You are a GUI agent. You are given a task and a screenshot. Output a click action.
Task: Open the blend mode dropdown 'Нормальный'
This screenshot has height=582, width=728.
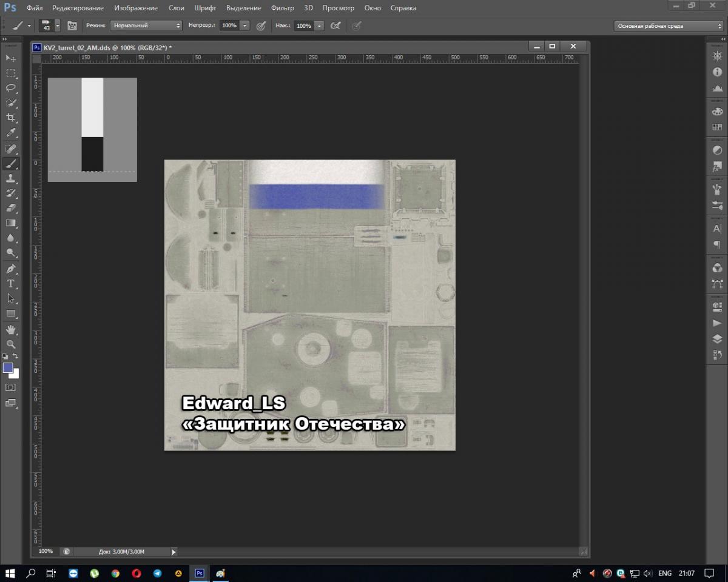point(146,26)
